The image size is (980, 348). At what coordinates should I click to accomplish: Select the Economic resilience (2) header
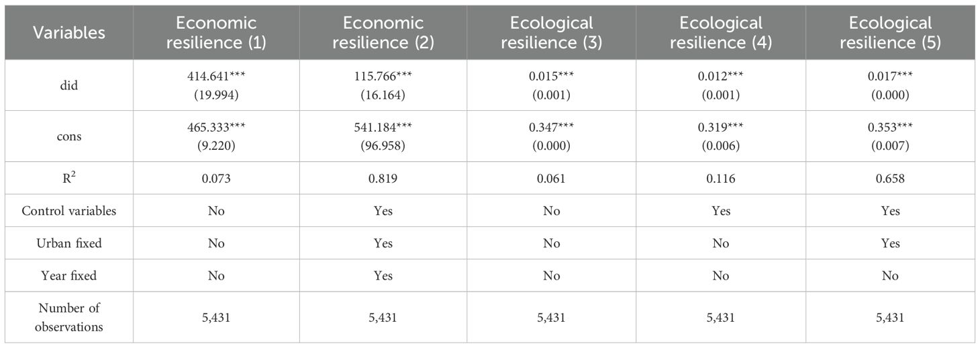click(x=385, y=33)
